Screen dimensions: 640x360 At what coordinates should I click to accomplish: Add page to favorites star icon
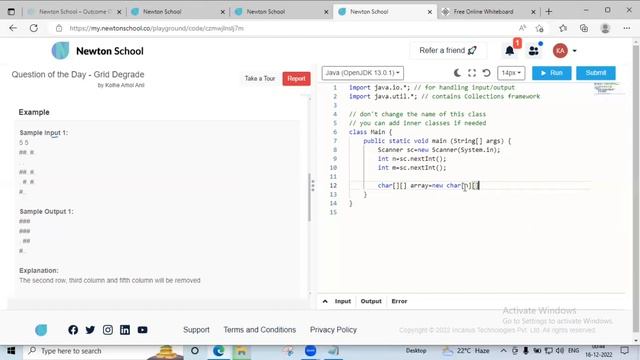pyautogui.click(x=540, y=28)
